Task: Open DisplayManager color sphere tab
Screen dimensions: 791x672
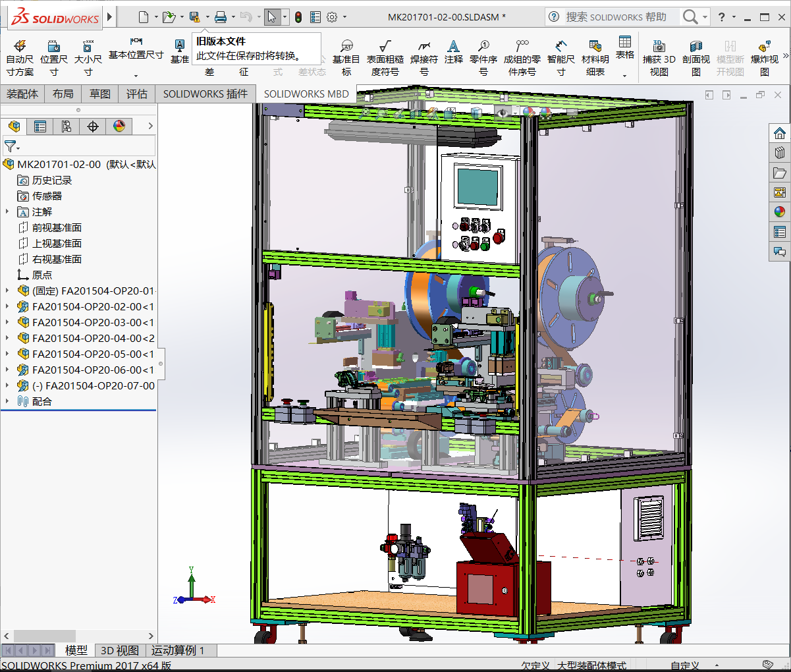Action: click(x=119, y=126)
